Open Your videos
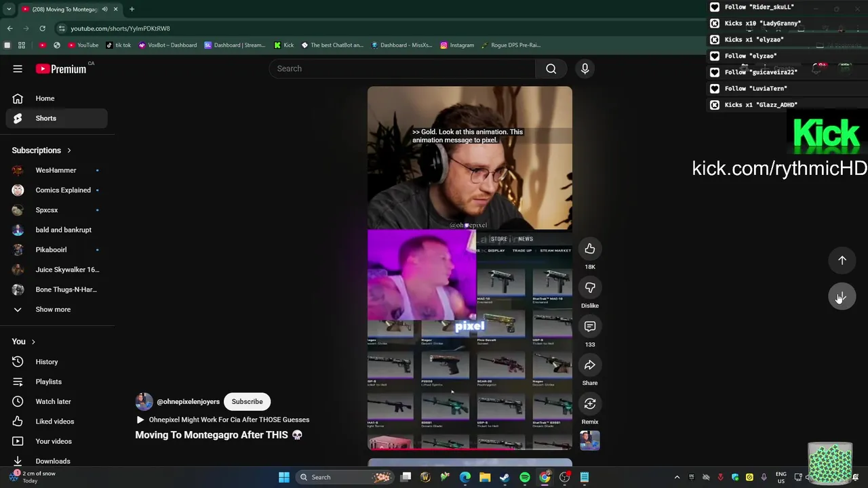The image size is (868, 488). click(x=57, y=441)
